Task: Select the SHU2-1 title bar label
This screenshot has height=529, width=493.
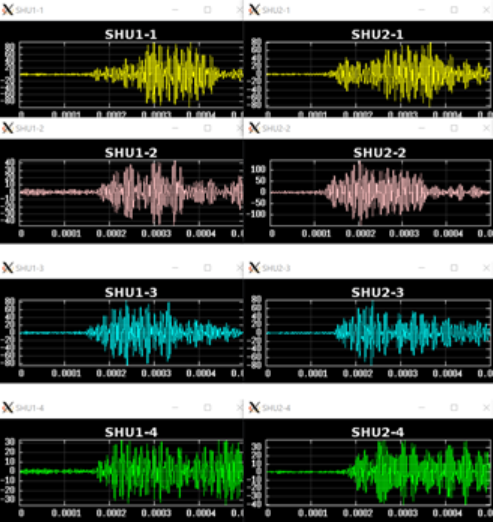Action: (x=276, y=10)
